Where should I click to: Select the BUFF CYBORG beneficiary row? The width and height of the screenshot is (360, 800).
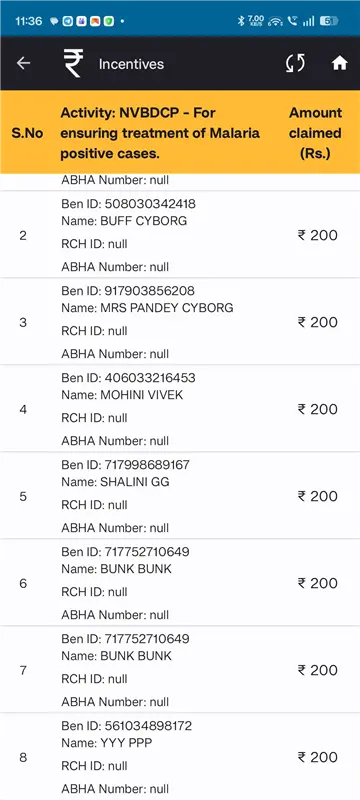(180, 235)
